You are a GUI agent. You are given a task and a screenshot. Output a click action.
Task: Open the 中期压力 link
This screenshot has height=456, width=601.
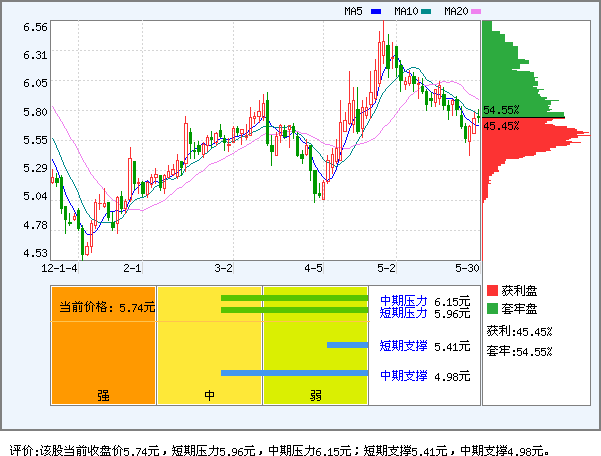click(x=403, y=300)
